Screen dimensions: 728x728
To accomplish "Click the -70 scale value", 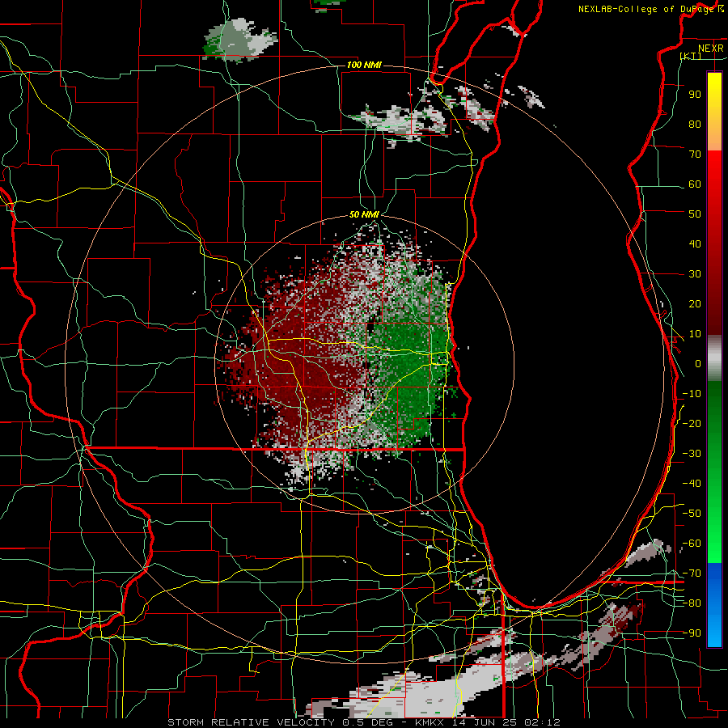I will pyautogui.click(x=692, y=574).
